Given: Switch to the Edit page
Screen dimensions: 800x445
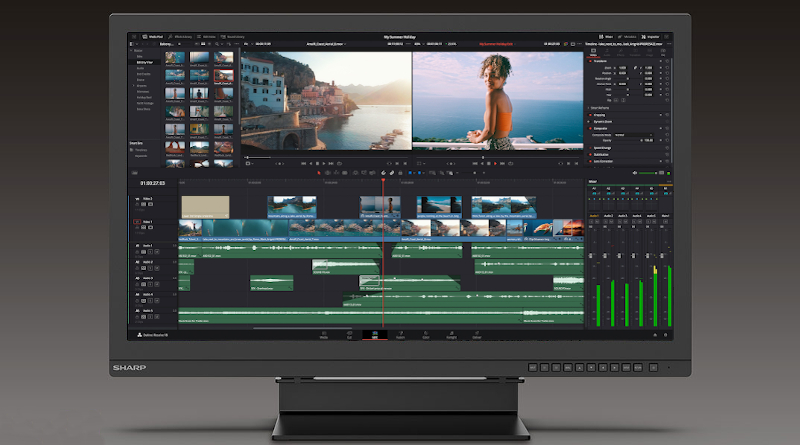Looking at the screenshot, I should click(375, 336).
